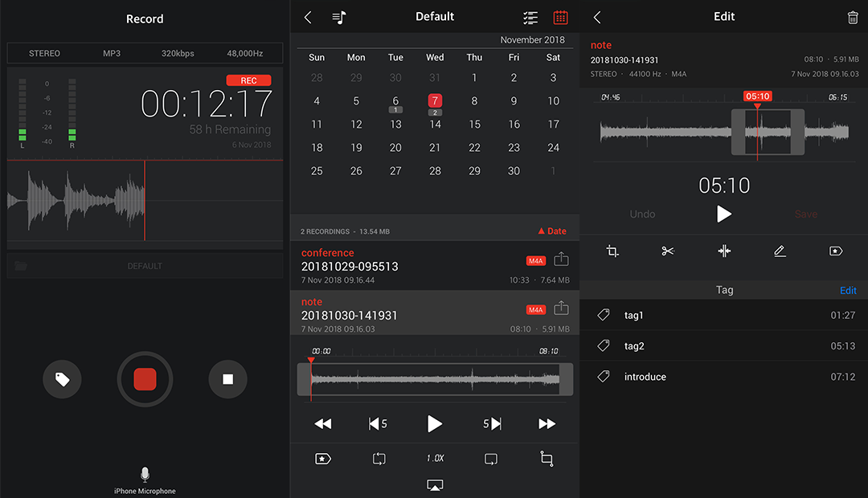
Task: Open the music note playlist icon
Action: [339, 17]
